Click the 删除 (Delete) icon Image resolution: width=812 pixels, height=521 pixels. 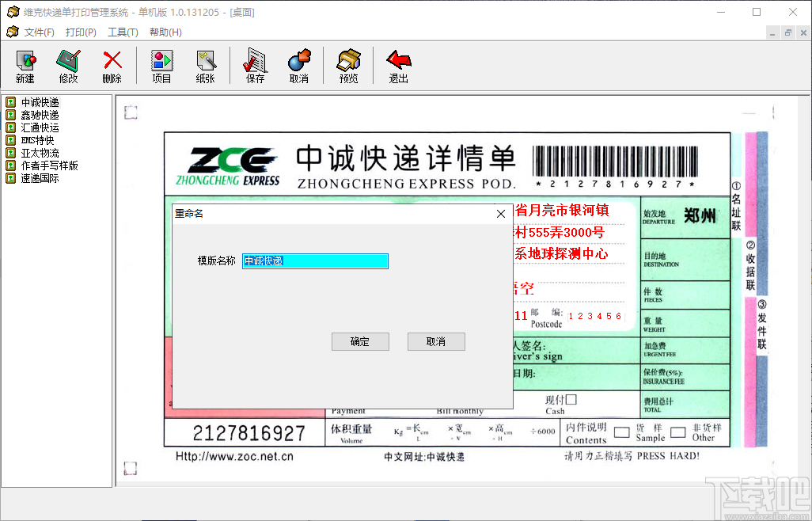click(x=112, y=66)
